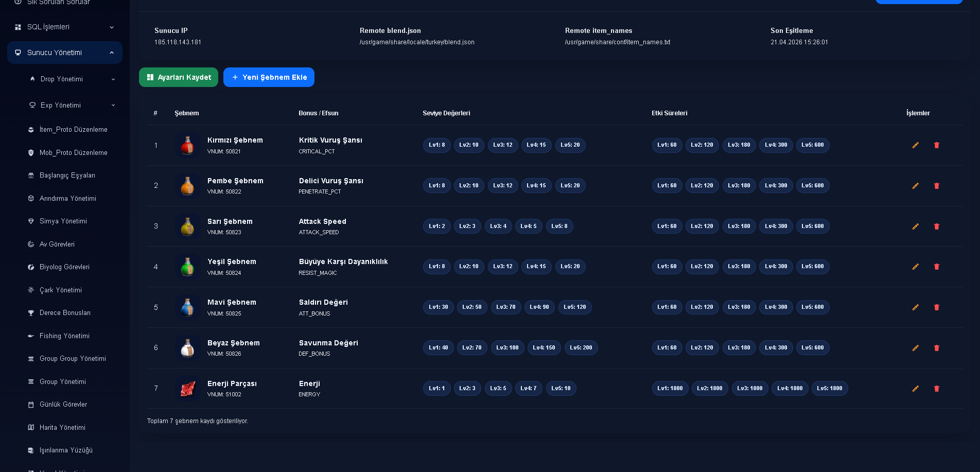Click the Derece Bonusları trophy icon
The image size is (980, 472).
tap(31, 313)
